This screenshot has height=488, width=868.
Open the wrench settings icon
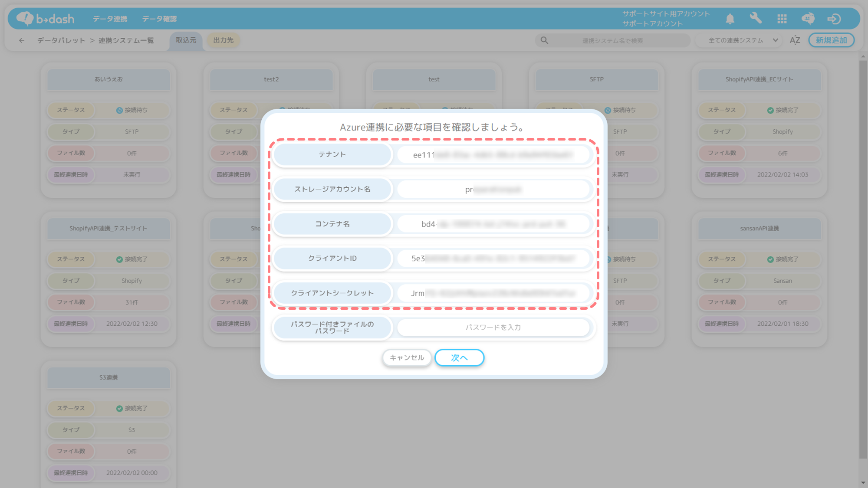756,18
